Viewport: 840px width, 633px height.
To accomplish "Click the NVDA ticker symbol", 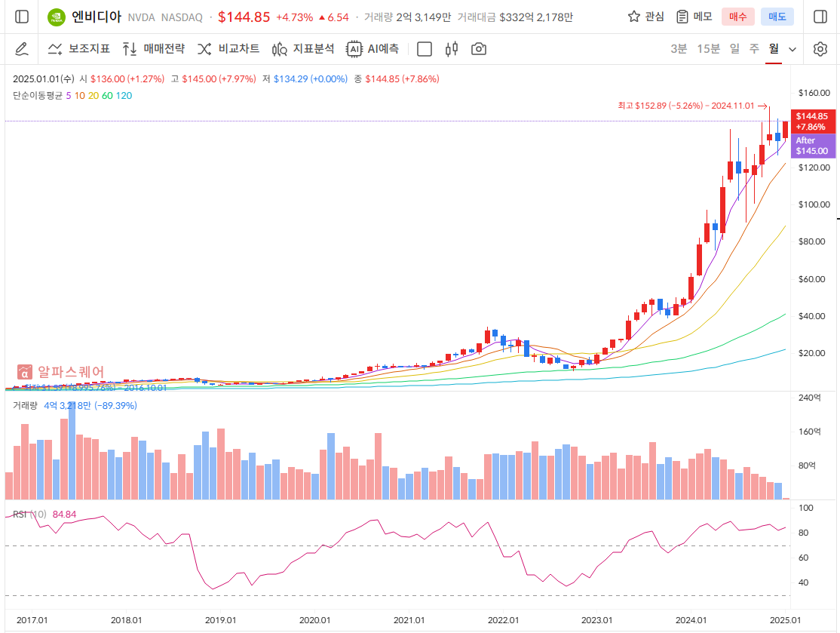I will [x=142, y=17].
